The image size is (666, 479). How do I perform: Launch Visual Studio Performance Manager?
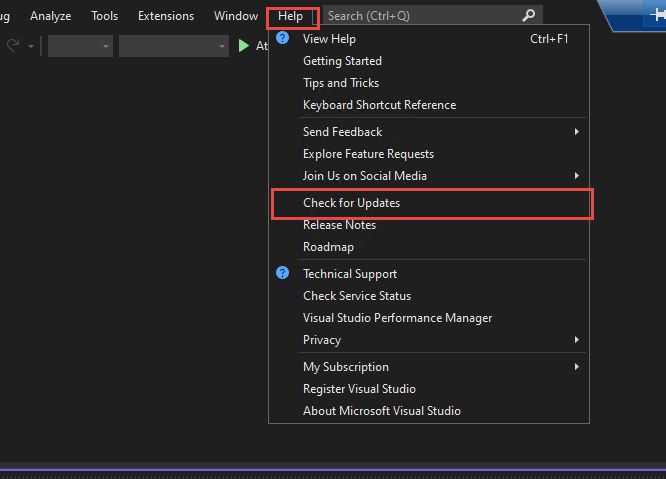429,318
